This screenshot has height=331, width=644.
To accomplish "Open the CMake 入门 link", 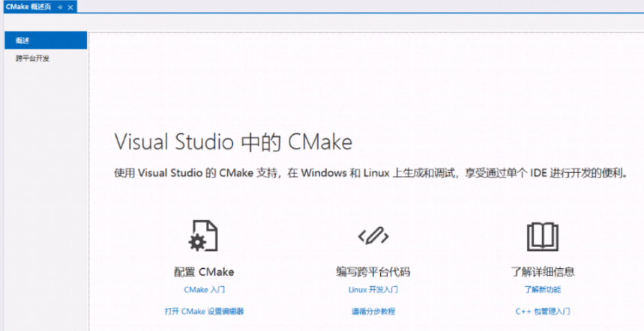I will click(204, 290).
